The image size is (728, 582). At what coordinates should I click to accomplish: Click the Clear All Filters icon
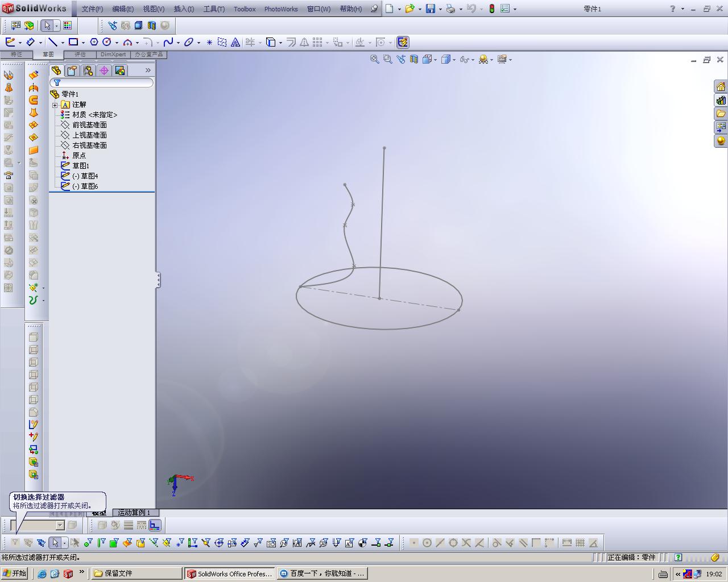coord(28,543)
